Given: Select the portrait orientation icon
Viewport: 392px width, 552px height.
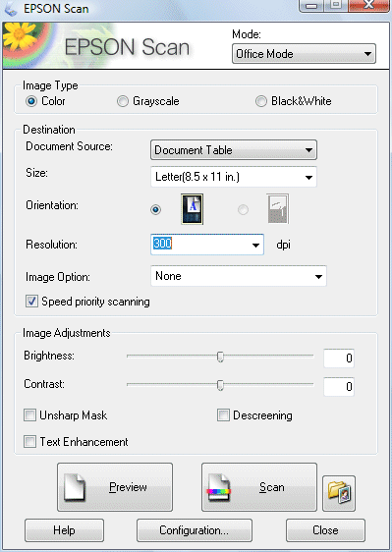Looking at the screenshot, I should pyautogui.click(x=192, y=209).
